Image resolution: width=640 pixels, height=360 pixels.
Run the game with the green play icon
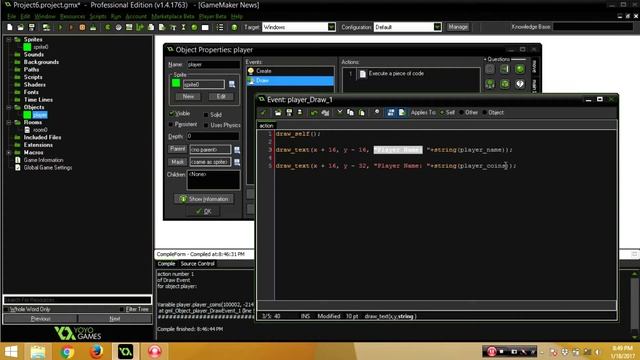tap(60, 27)
